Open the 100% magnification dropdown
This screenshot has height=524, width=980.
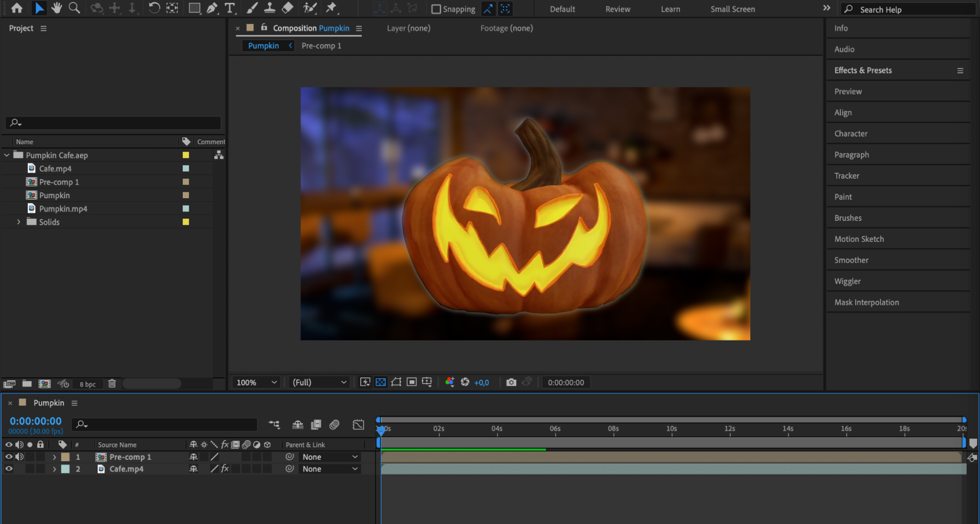tap(256, 382)
